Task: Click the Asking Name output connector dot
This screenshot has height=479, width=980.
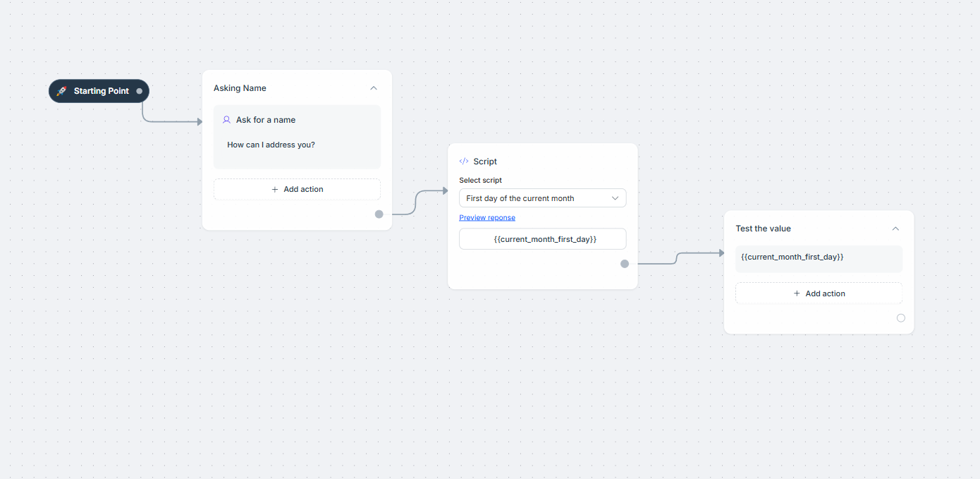Action: click(x=379, y=214)
